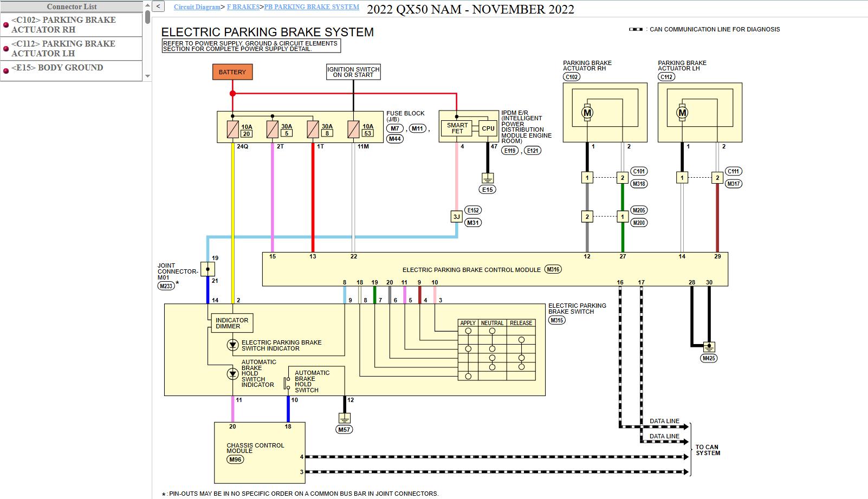Click the M31 connector tag
The width and height of the screenshot is (868, 499).
click(473, 223)
